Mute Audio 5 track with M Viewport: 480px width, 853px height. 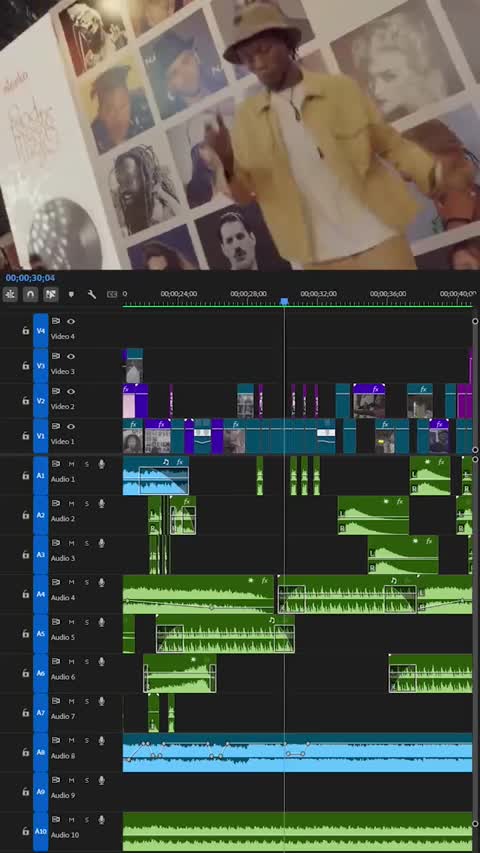71,622
